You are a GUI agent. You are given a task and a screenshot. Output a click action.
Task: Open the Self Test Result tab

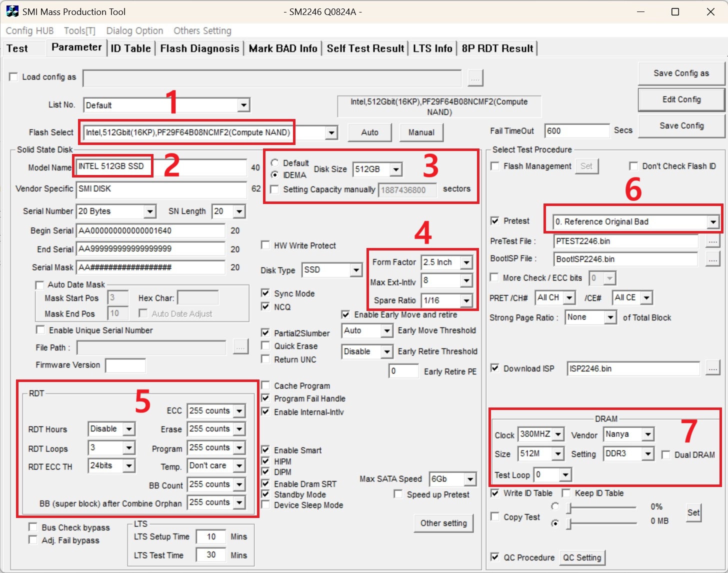[365, 48]
